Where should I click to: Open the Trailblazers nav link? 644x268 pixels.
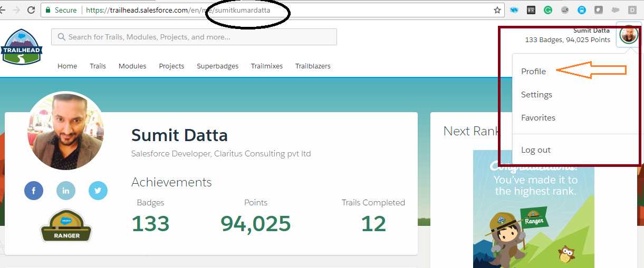pyautogui.click(x=313, y=66)
